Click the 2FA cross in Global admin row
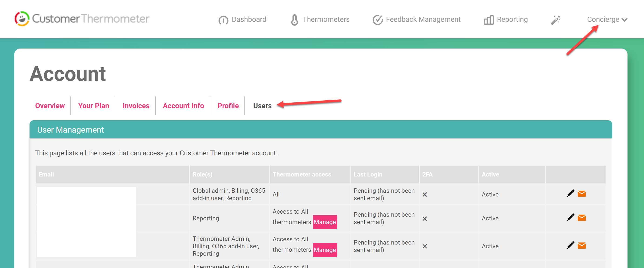The height and width of the screenshot is (268, 644). (425, 195)
